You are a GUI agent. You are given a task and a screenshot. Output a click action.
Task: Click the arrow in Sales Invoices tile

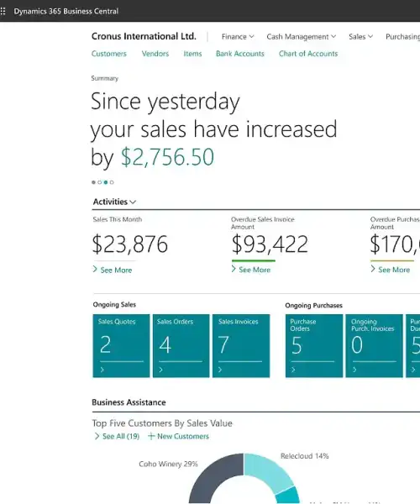pos(220,370)
